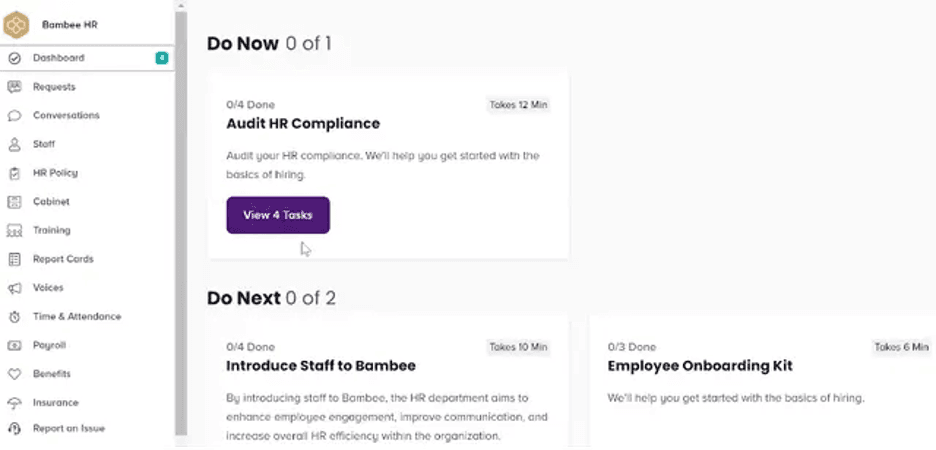Image resolution: width=936 pixels, height=450 pixels.
Task: Click the Report an Issue headset icon
Action: point(14,429)
